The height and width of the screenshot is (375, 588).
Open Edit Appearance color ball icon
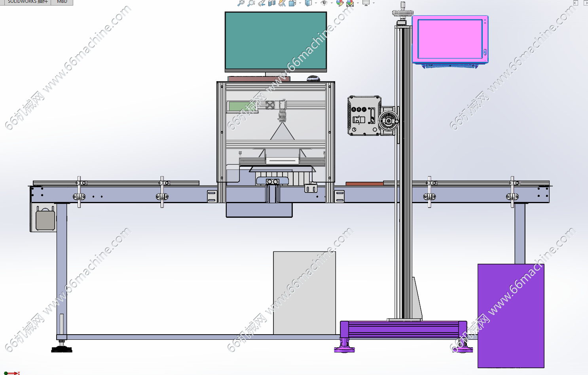click(340, 3)
